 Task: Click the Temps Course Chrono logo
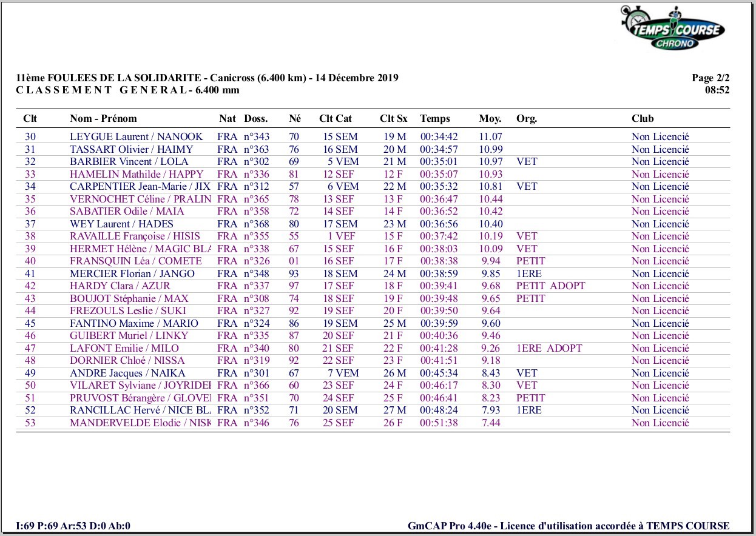pos(673,28)
